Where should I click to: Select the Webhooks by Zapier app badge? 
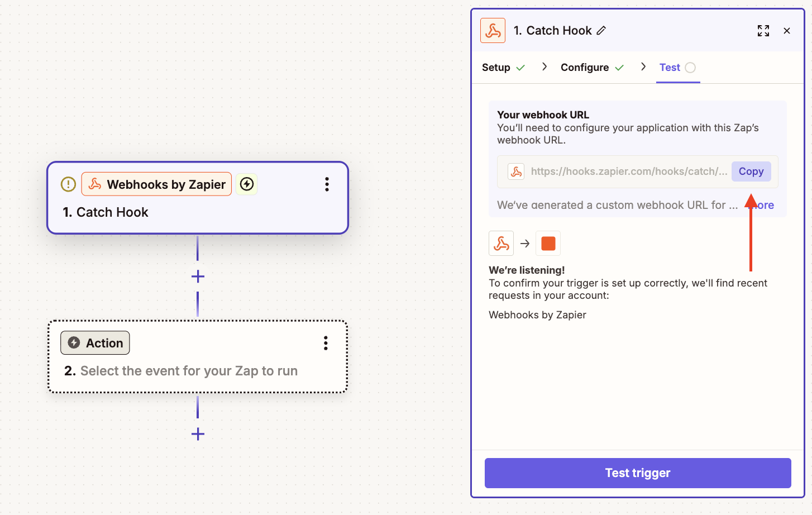pos(156,184)
